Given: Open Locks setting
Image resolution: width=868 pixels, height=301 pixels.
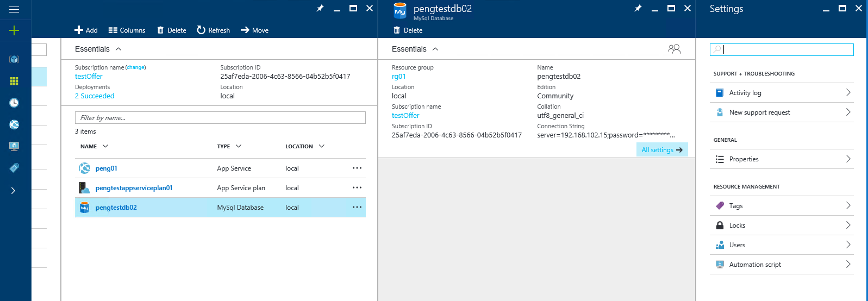Looking at the screenshot, I should coord(782,225).
